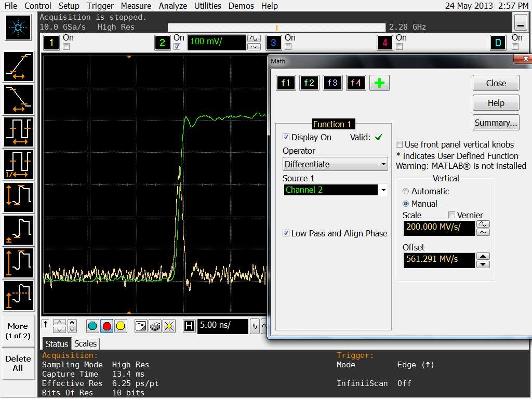Click the red Stop acquisition button
Viewport: 532px width, 399px height.
[x=107, y=326]
